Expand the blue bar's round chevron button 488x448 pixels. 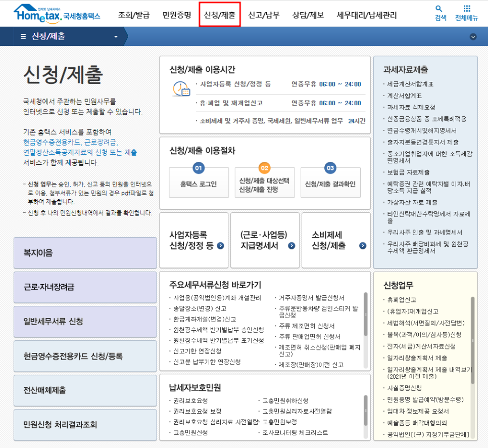point(473,37)
